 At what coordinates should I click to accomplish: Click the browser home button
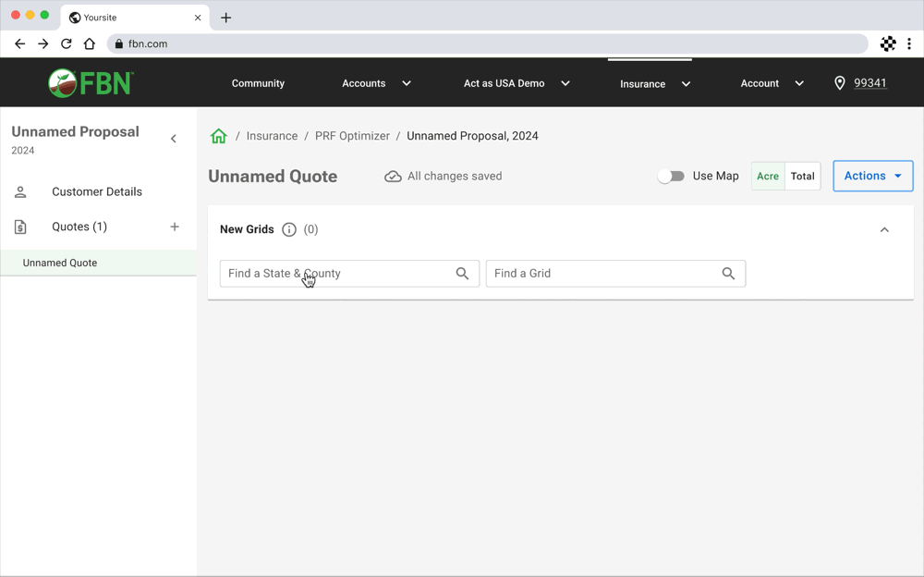pyautogui.click(x=89, y=43)
